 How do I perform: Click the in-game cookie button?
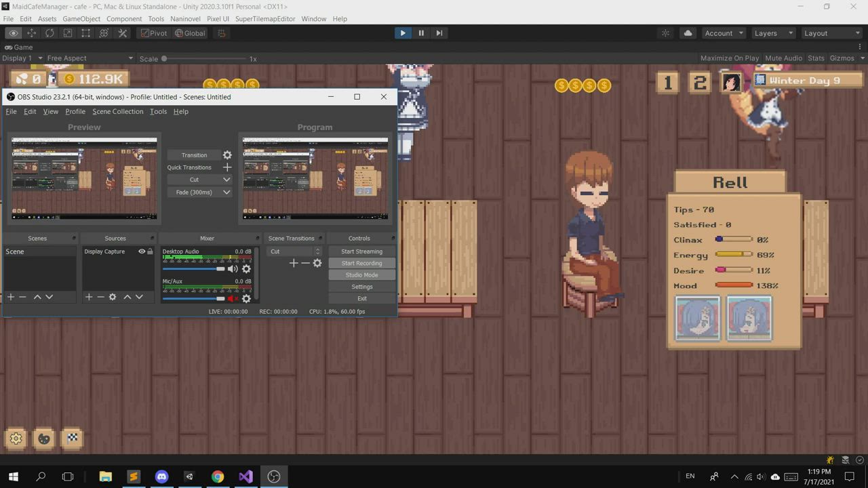pyautogui.click(x=44, y=439)
